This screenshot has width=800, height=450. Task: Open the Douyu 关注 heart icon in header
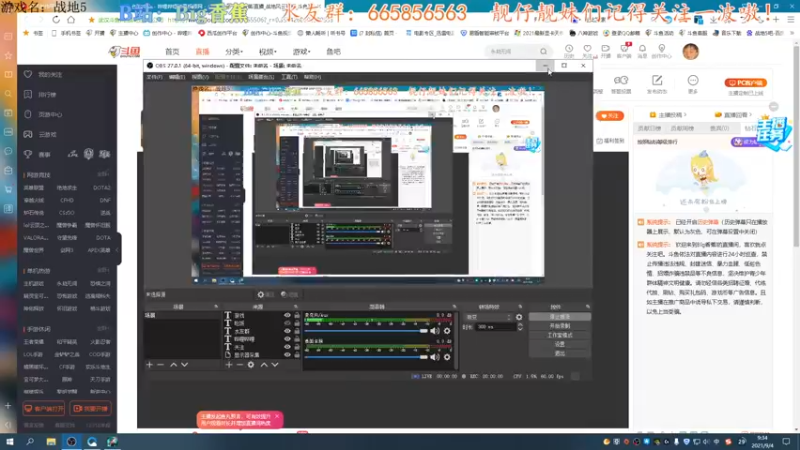click(587, 48)
